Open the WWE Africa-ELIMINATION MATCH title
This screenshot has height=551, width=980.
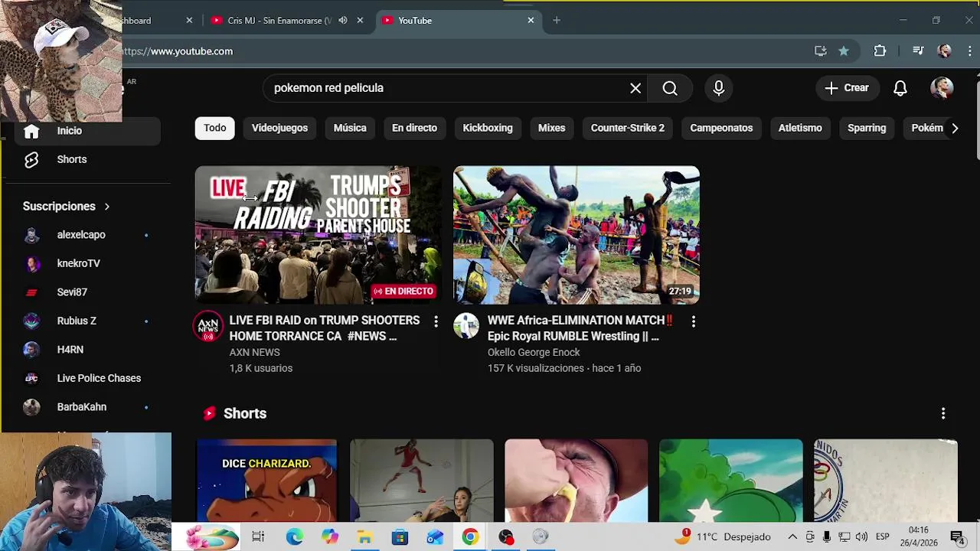[580, 328]
